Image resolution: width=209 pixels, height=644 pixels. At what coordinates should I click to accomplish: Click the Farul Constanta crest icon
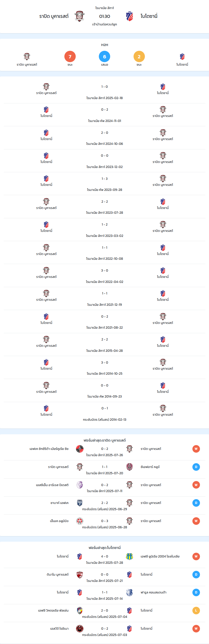pyautogui.click(x=130, y=592)
